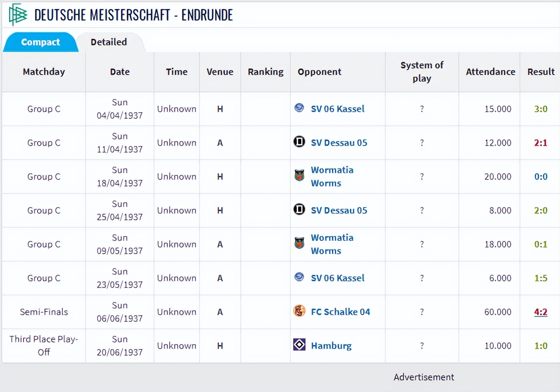
Task: Open the 4:2 semi-final result
Action: coord(541,312)
